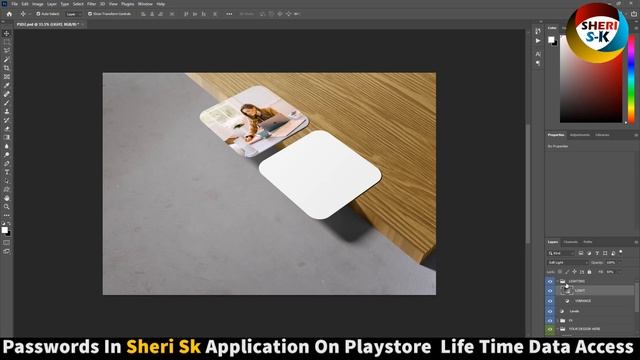
Task: Select the Eyedropper tool
Action: [7, 85]
